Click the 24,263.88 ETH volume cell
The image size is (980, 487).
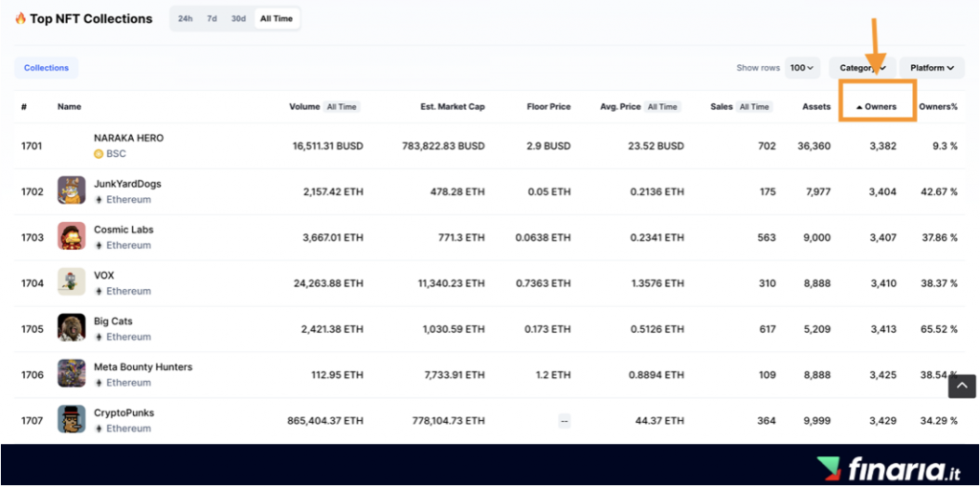[328, 283]
